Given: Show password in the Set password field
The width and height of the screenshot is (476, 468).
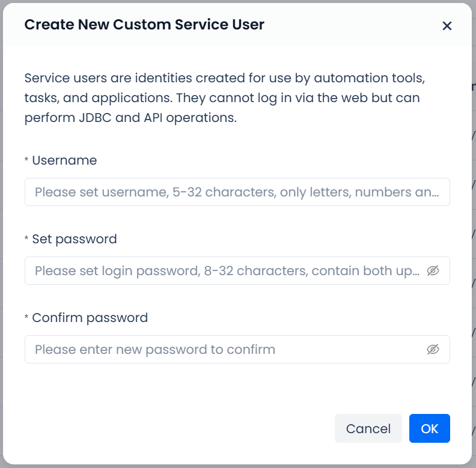Looking at the screenshot, I should 433,271.
